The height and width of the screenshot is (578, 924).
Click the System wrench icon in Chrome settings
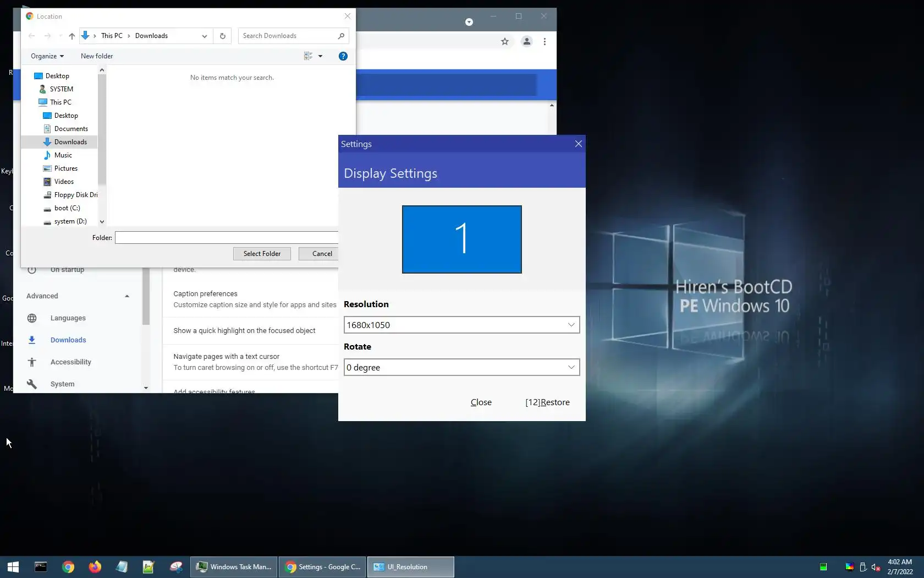click(32, 384)
